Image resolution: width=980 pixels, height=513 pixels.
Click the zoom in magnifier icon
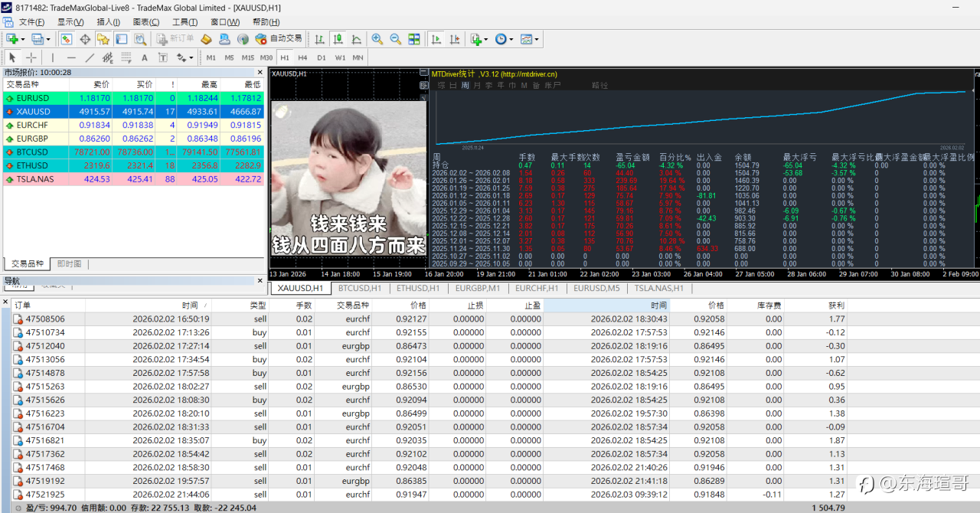click(x=377, y=39)
